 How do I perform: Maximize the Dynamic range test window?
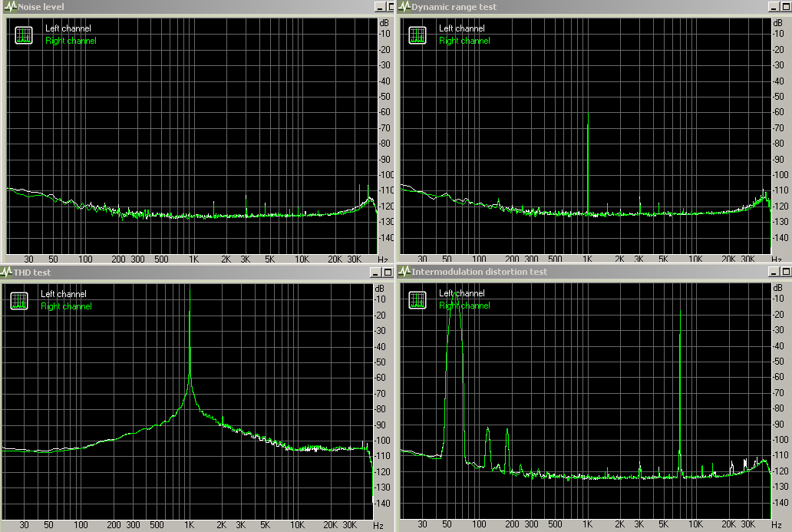click(x=784, y=7)
